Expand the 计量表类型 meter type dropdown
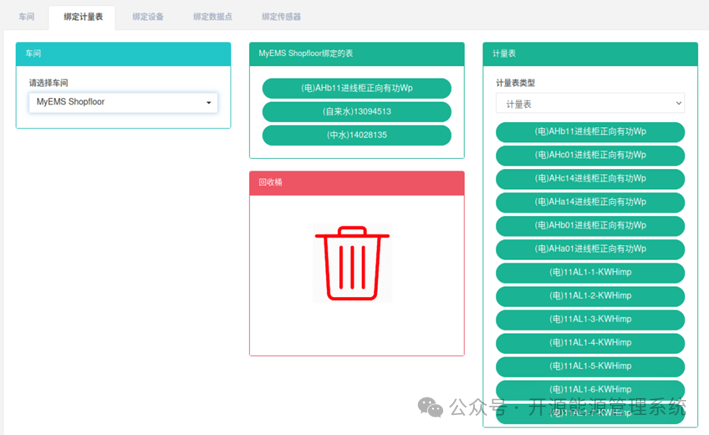 590,104
